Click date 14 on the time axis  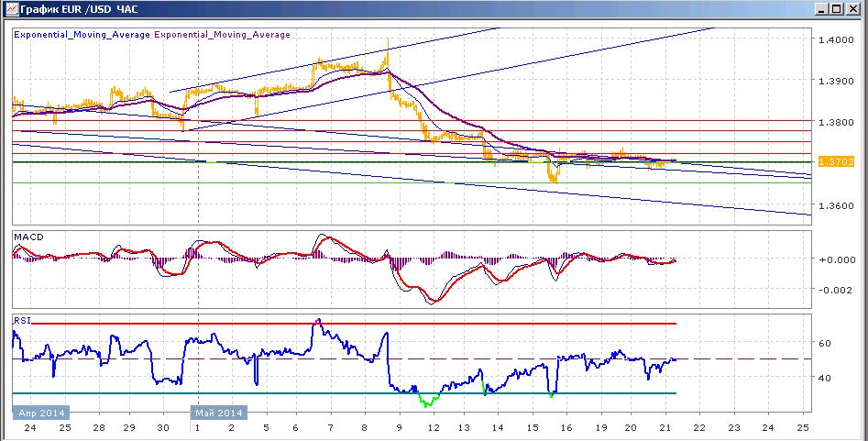coord(498,428)
